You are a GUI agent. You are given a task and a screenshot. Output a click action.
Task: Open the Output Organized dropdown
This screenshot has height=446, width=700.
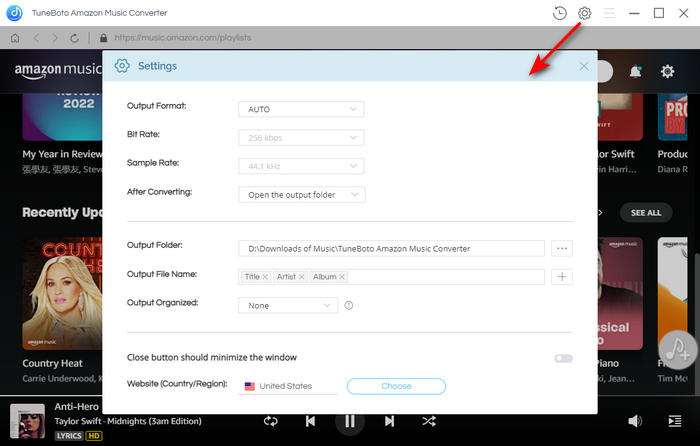288,305
